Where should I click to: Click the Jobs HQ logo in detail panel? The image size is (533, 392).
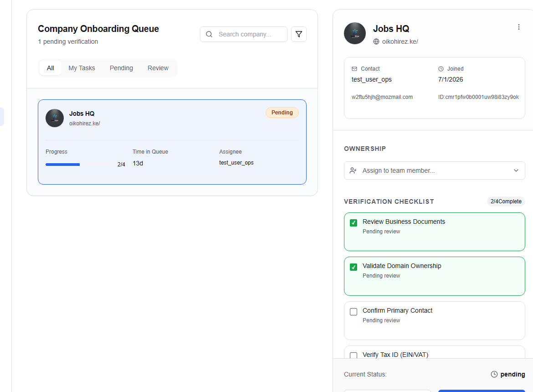pos(355,33)
